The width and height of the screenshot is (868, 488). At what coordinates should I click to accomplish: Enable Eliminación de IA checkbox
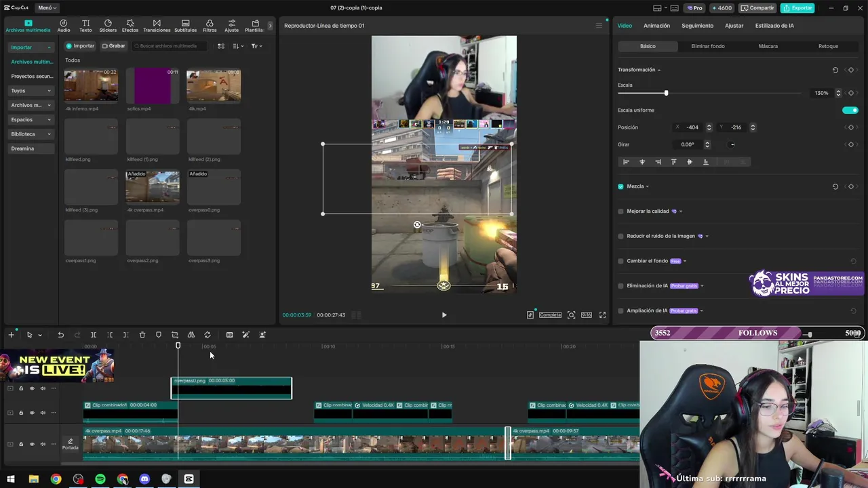620,286
